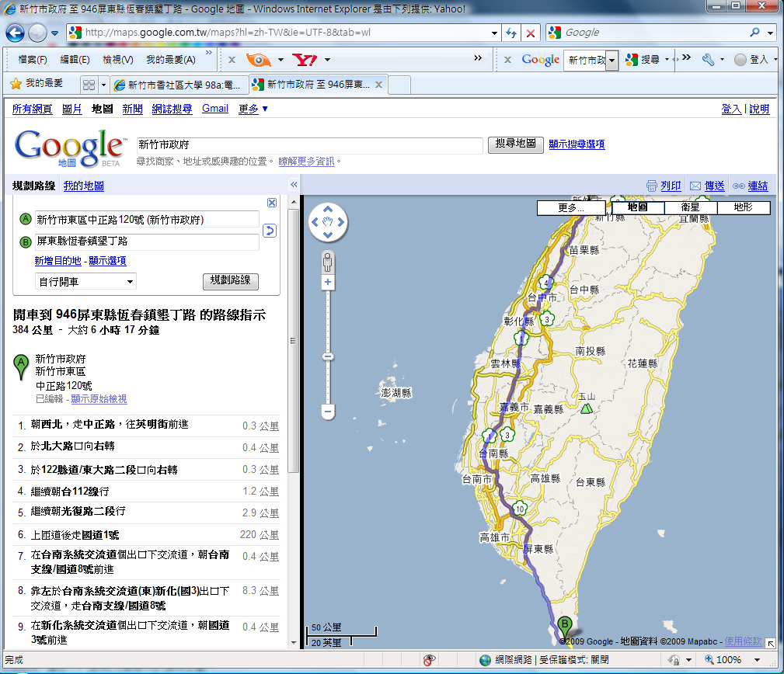Image resolution: width=784 pixels, height=674 pixels.
Task: Click the map zoom slider handle
Action: pos(328,356)
